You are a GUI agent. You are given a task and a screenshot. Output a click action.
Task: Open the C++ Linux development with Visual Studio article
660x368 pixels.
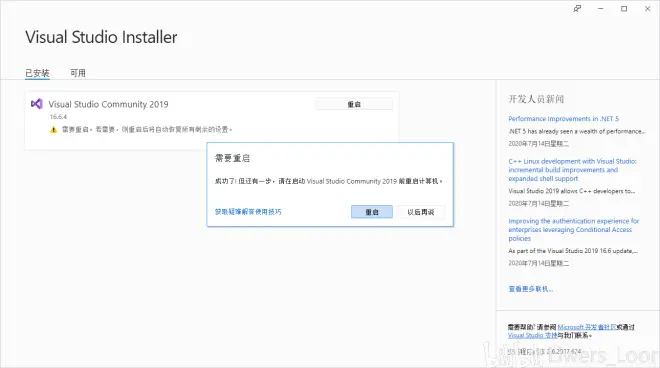tap(572, 170)
